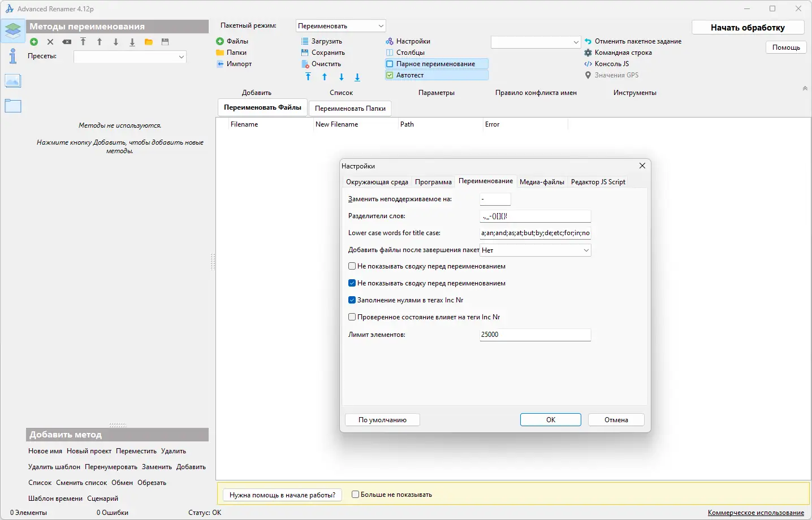Save methods preset with the floppy disk icon
The height and width of the screenshot is (520, 812).
165,42
